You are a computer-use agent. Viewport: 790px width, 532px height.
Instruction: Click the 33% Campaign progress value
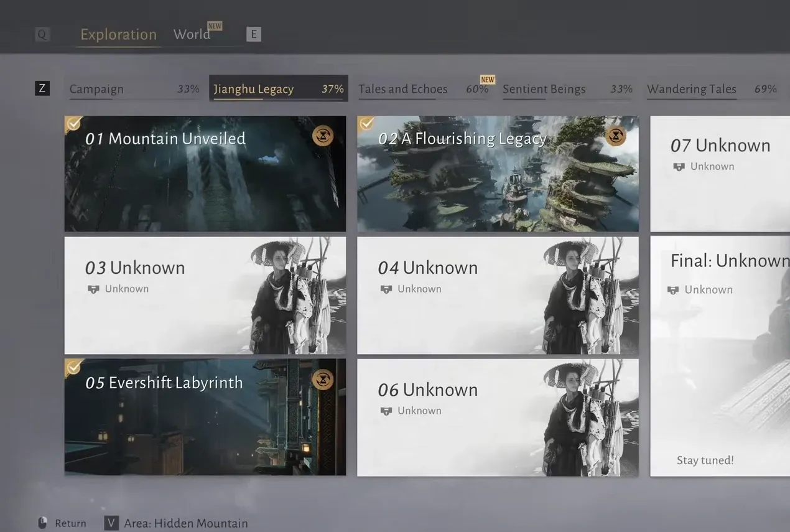[188, 89]
